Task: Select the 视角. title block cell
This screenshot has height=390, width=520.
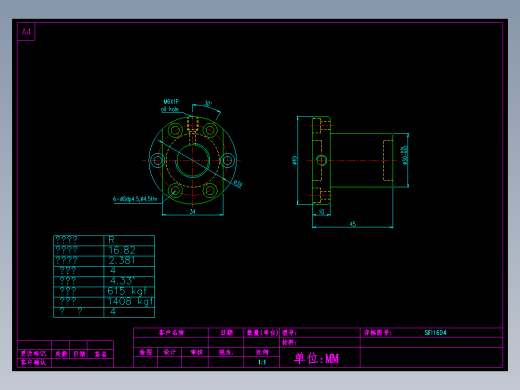Action: [x=226, y=352]
